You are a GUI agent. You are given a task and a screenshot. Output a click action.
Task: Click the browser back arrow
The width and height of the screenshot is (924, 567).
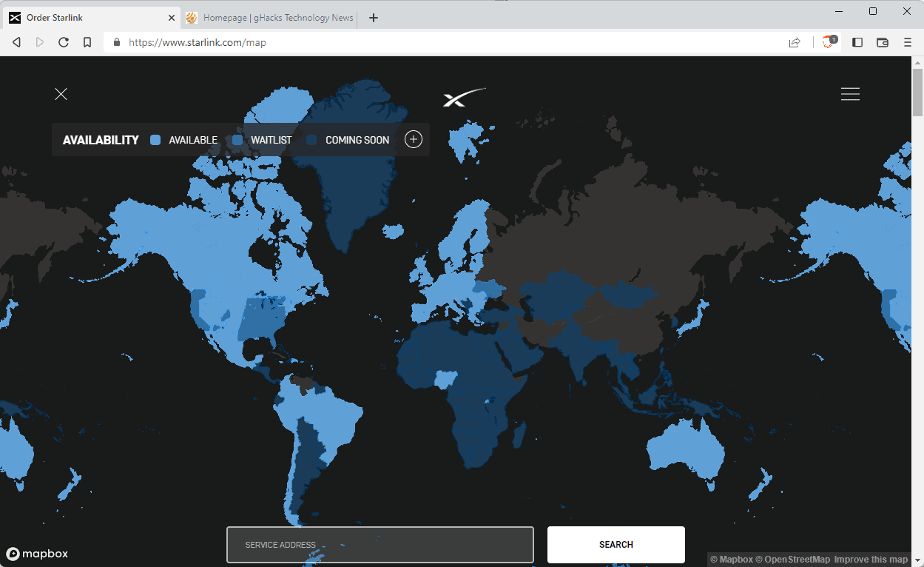click(x=16, y=42)
